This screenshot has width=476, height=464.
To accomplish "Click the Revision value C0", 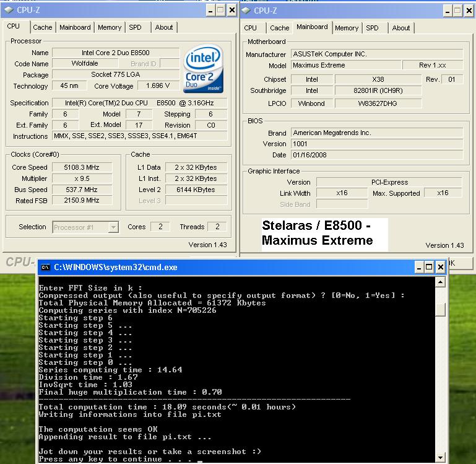I will click(x=210, y=125).
